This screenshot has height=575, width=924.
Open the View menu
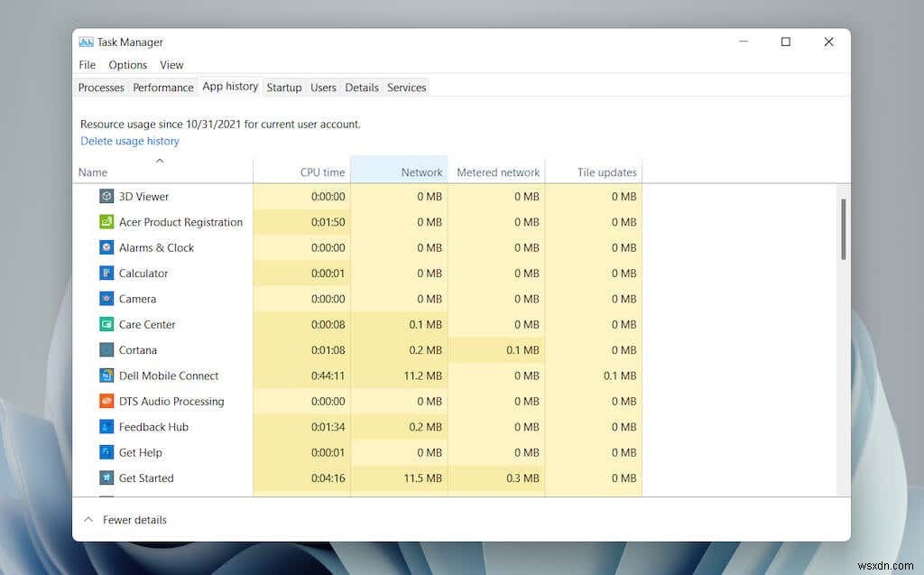point(171,64)
